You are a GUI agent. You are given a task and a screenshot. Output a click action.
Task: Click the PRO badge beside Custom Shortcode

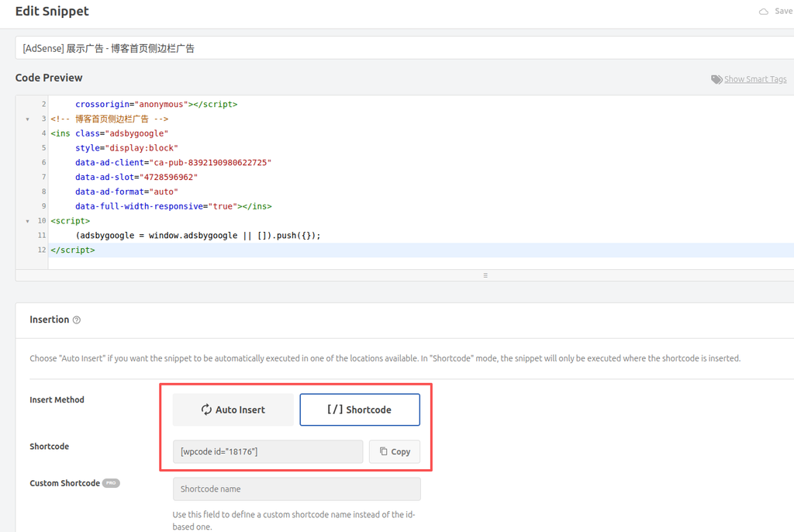click(x=111, y=483)
